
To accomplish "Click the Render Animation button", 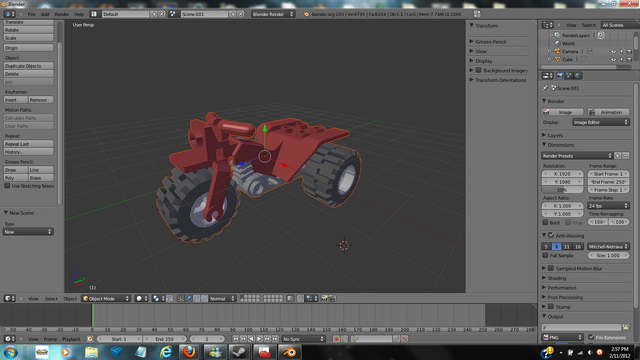I will pos(608,112).
